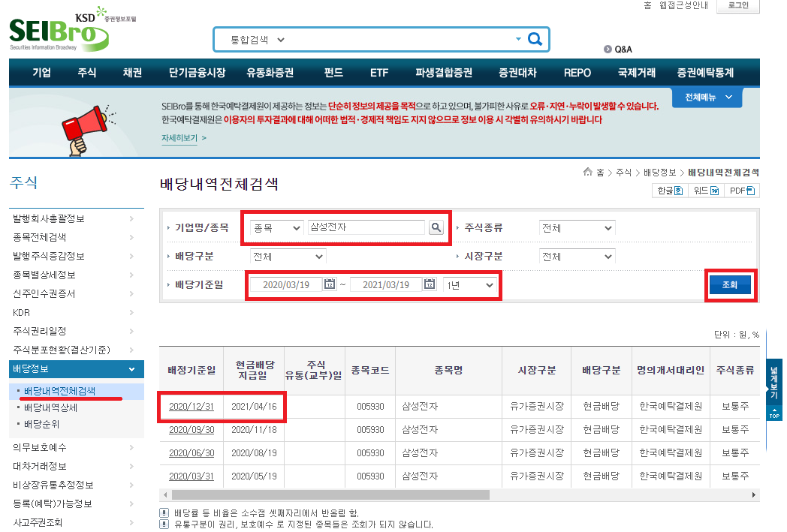
Task: Open the 2020/03/31 dividend record link
Action: [191, 476]
